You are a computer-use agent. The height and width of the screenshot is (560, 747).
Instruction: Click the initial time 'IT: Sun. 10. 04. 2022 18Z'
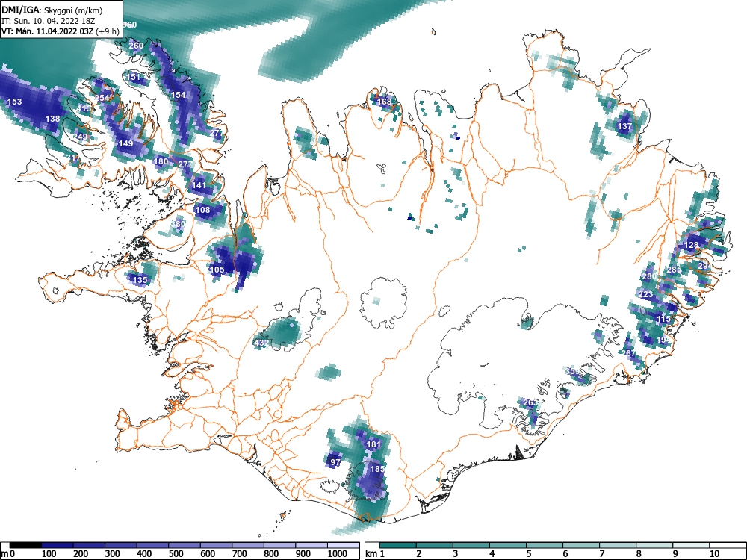(x=46, y=21)
